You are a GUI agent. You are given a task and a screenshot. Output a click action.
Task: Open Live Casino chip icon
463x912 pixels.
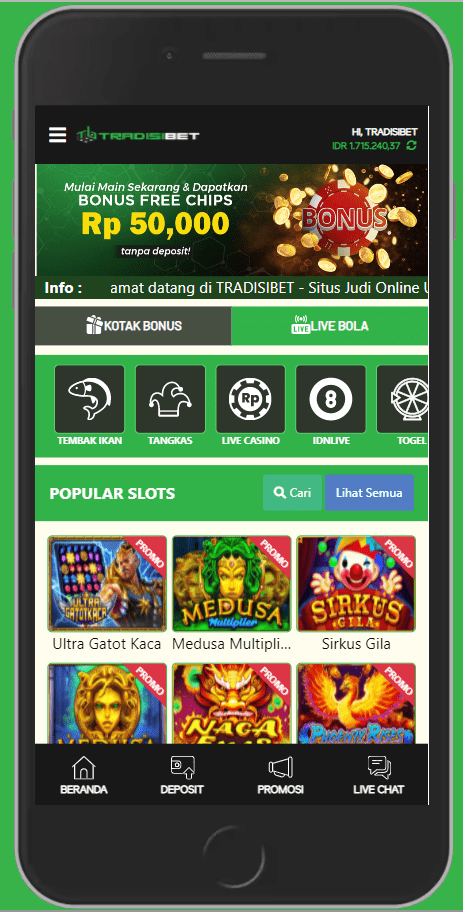point(251,399)
